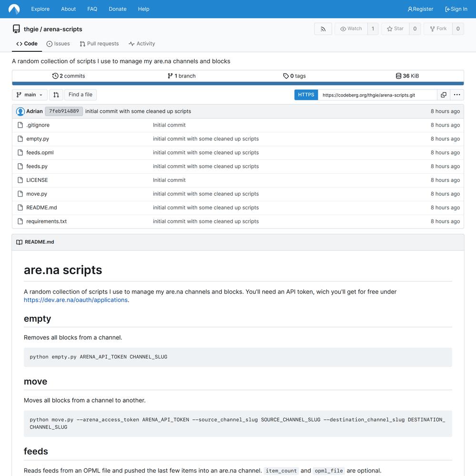Click the Register link
The height and width of the screenshot is (476, 476).
point(420,9)
